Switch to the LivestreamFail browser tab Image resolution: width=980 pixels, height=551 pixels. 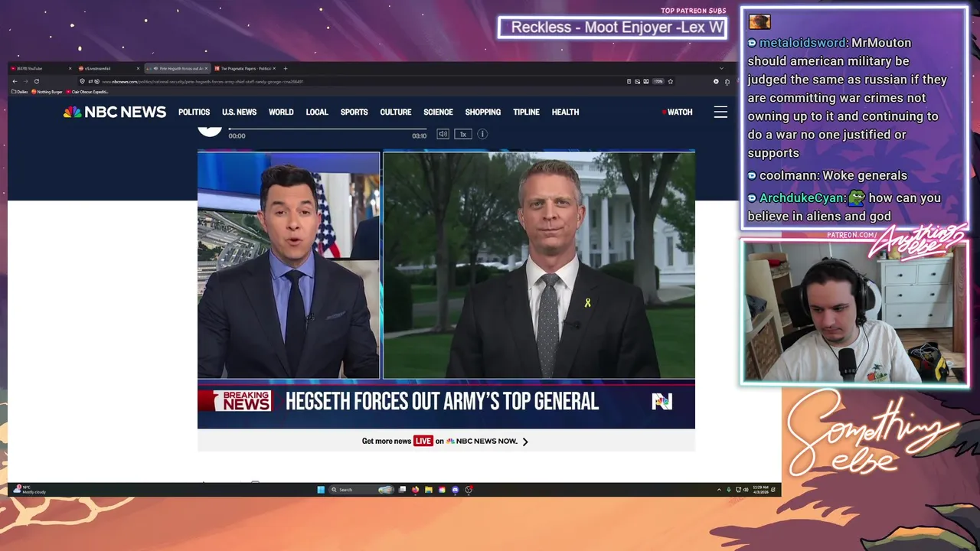tap(107, 68)
